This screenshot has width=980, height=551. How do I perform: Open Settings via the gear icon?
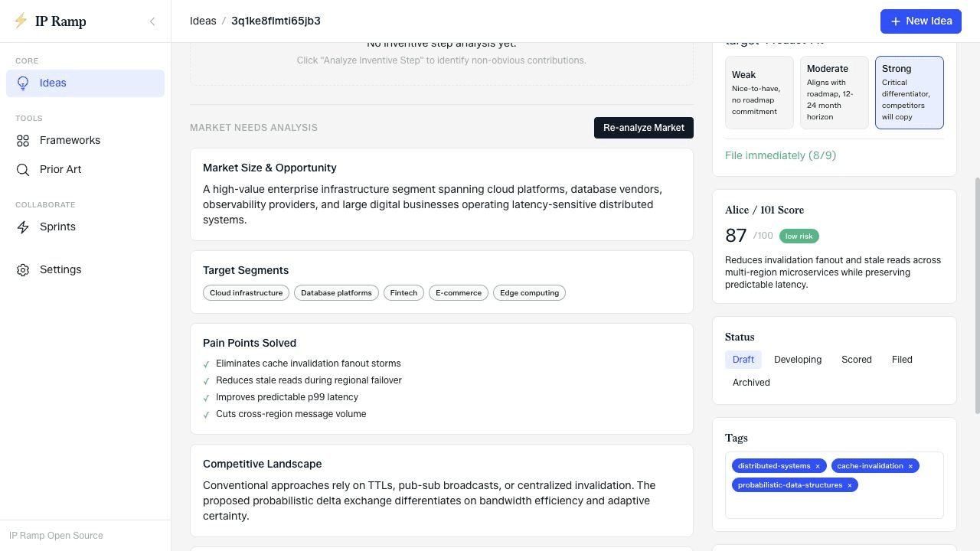pos(23,270)
